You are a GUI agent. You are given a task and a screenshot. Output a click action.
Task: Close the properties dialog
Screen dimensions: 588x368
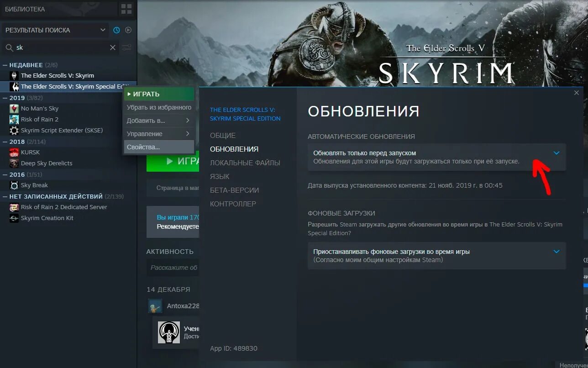577,93
